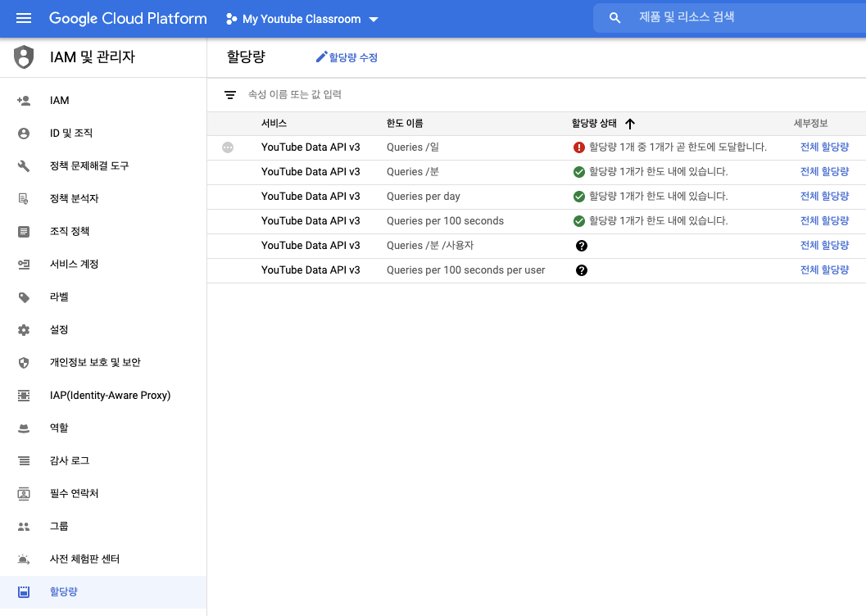Click the 서비스 column header

pyautogui.click(x=274, y=124)
